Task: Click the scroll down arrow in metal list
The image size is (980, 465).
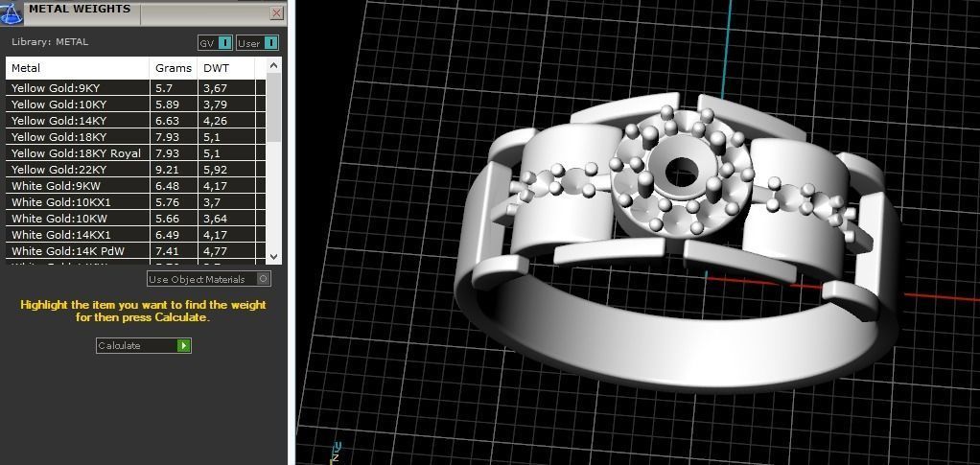Action: point(273,256)
